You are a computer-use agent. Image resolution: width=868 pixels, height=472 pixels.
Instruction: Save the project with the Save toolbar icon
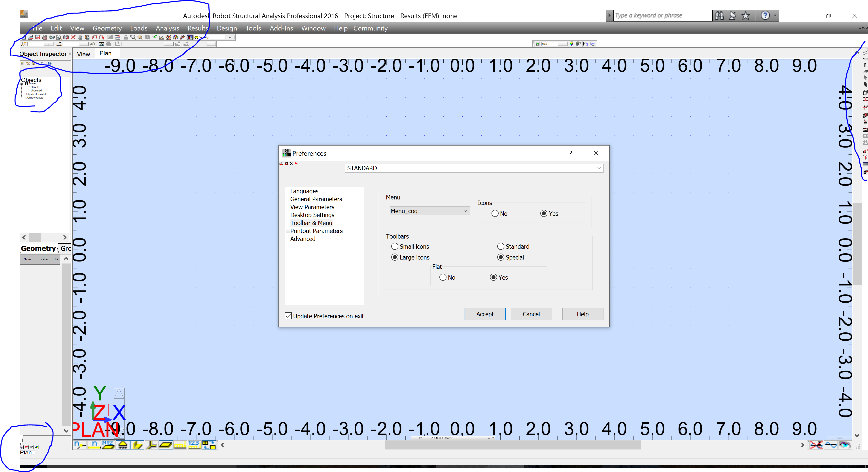[x=38, y=37]
